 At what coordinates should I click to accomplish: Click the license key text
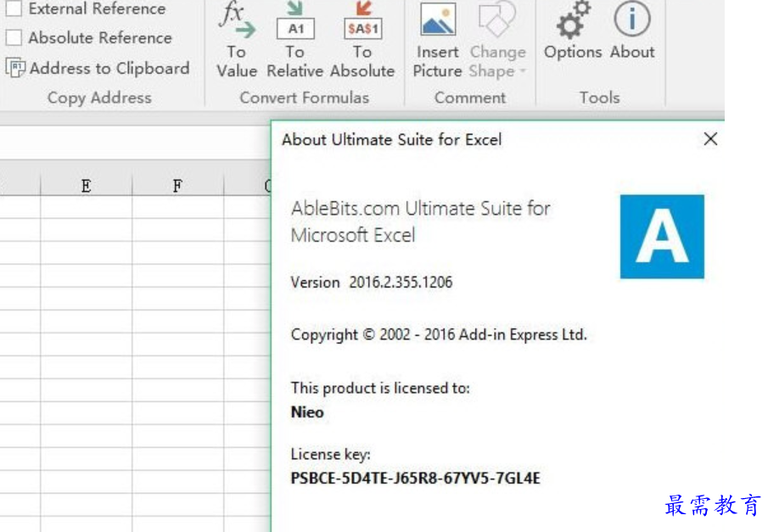(x=415, y=478)
